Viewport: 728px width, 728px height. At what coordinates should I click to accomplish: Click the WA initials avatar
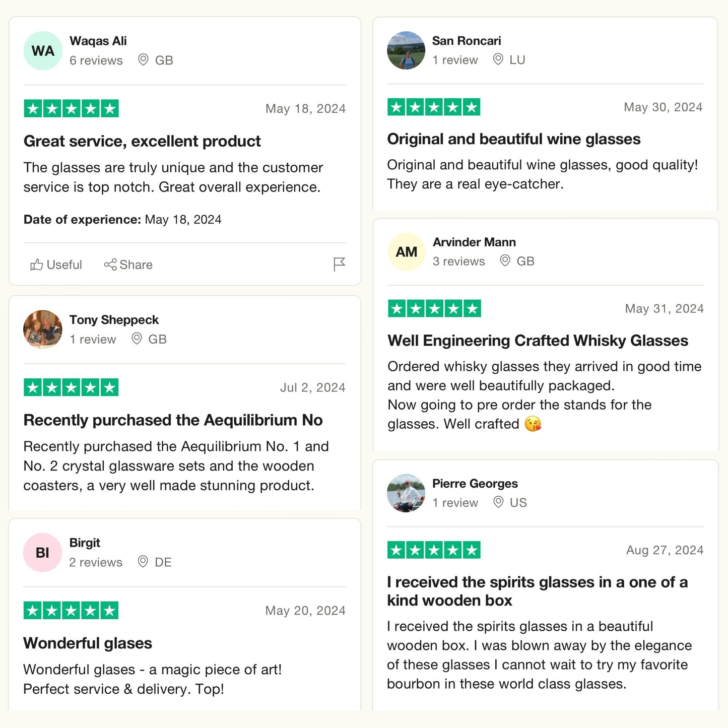[x=43, y=51]
